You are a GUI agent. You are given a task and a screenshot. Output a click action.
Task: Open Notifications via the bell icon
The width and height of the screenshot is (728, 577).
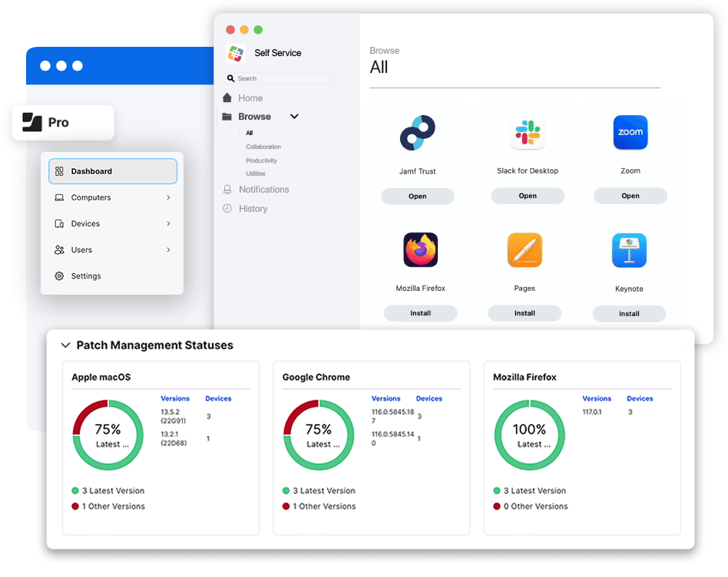(227, 189)
